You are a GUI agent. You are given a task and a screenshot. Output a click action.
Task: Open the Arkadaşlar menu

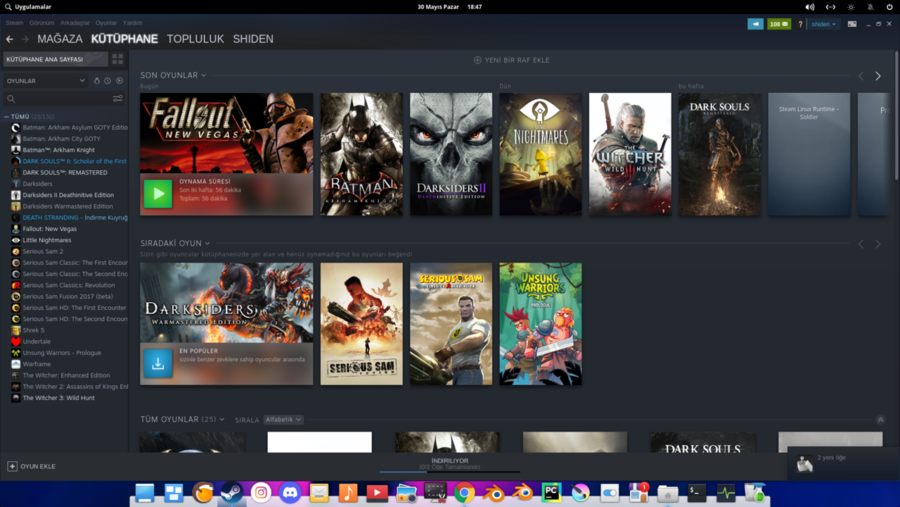75,23
